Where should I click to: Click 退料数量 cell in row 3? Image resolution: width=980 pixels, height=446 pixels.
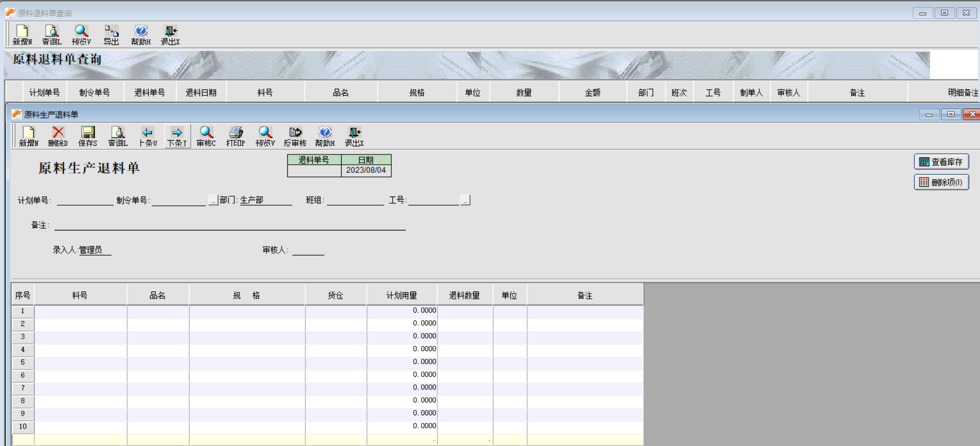click(465, 337)
